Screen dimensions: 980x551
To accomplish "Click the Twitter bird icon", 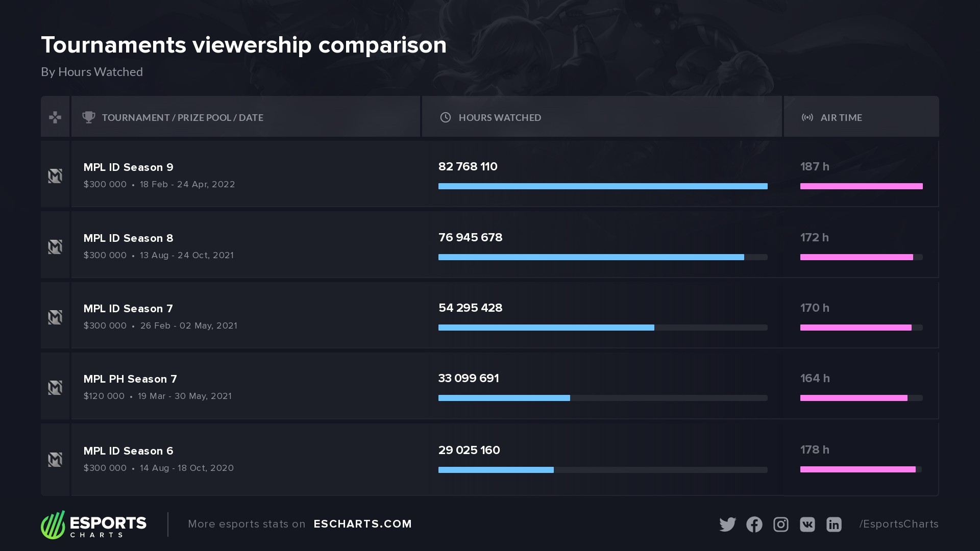I will (727, 524).
